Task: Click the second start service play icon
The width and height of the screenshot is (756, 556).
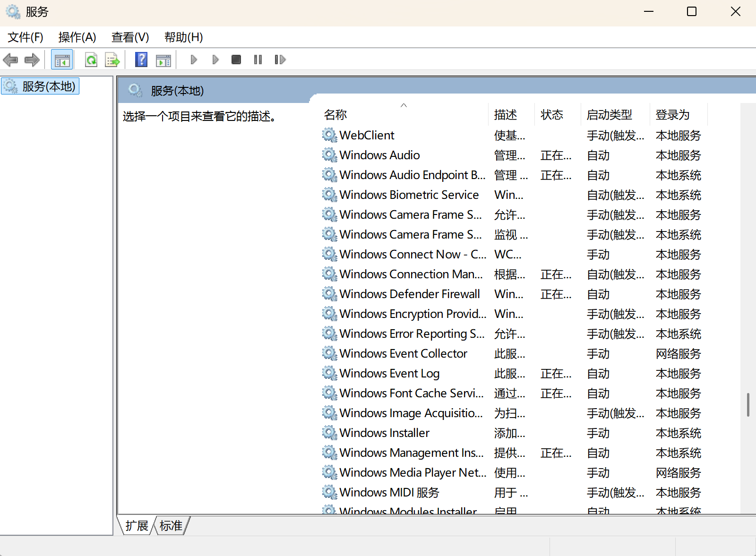Action: [x=215, y=60]
